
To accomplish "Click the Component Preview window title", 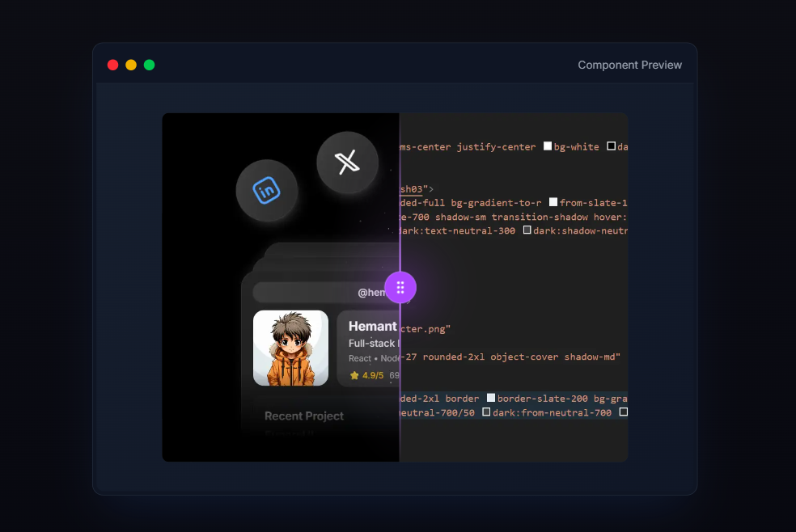I will 629,65.
